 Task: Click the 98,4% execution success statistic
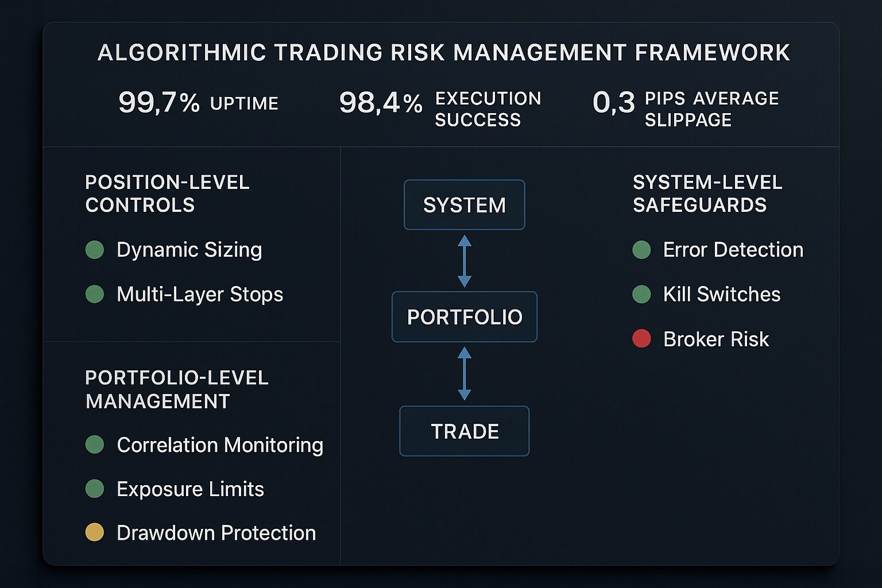pos(440,109)
